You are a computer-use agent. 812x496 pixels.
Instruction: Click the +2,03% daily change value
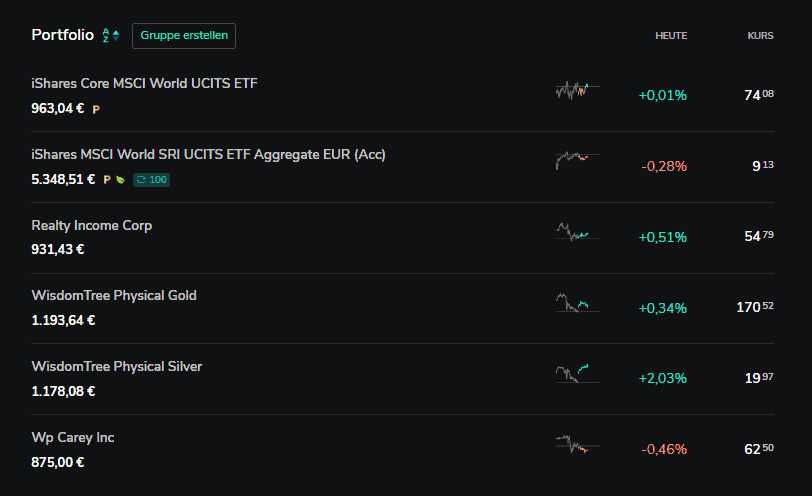coord(662,378)
